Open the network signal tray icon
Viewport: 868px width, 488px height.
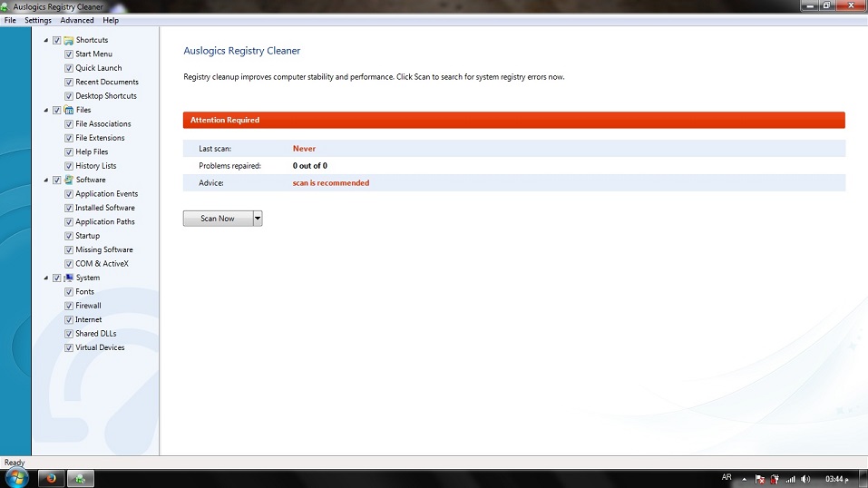click(791, 479)
